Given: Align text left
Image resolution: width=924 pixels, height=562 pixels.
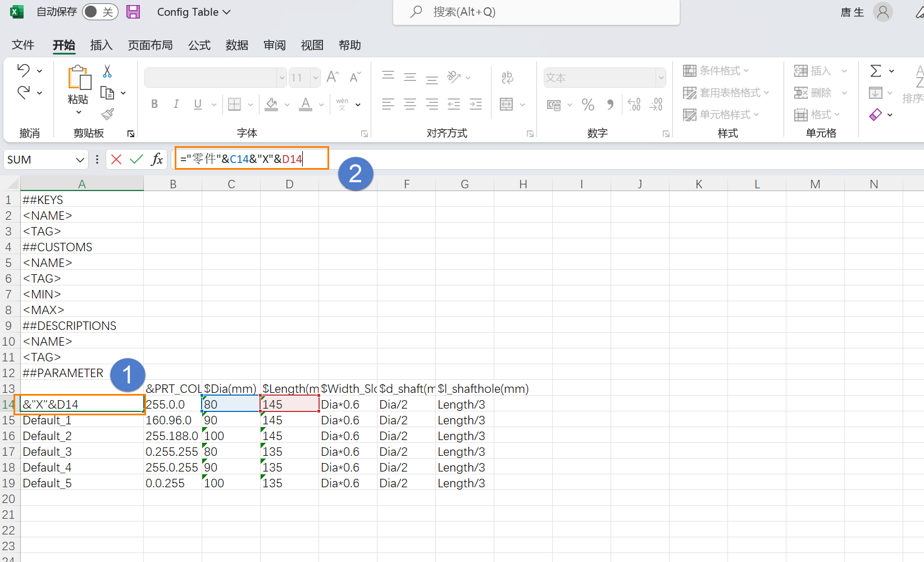Looking at the screenshot, I should point(388,104).
